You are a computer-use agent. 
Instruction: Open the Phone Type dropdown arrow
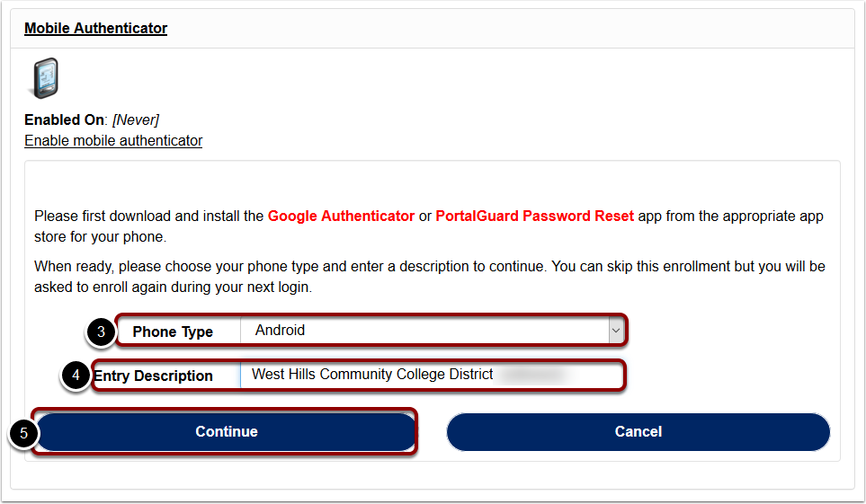[616, 331]
